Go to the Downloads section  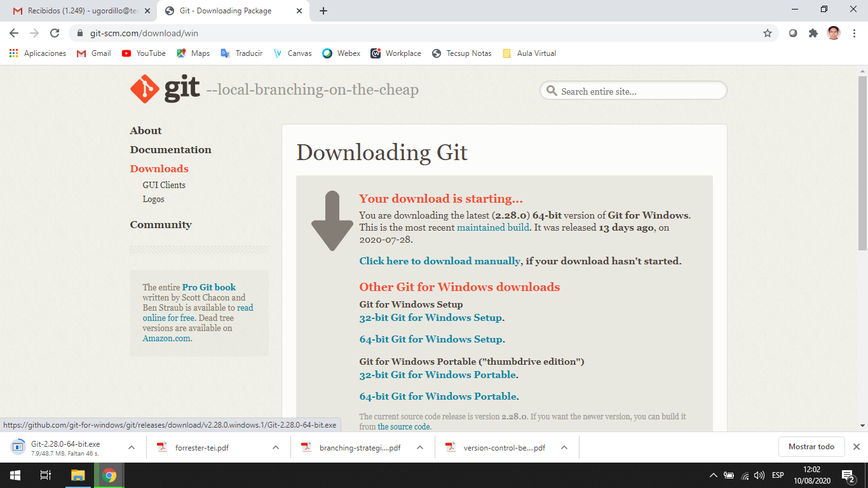pyautogui.click(x=159, y=169)
